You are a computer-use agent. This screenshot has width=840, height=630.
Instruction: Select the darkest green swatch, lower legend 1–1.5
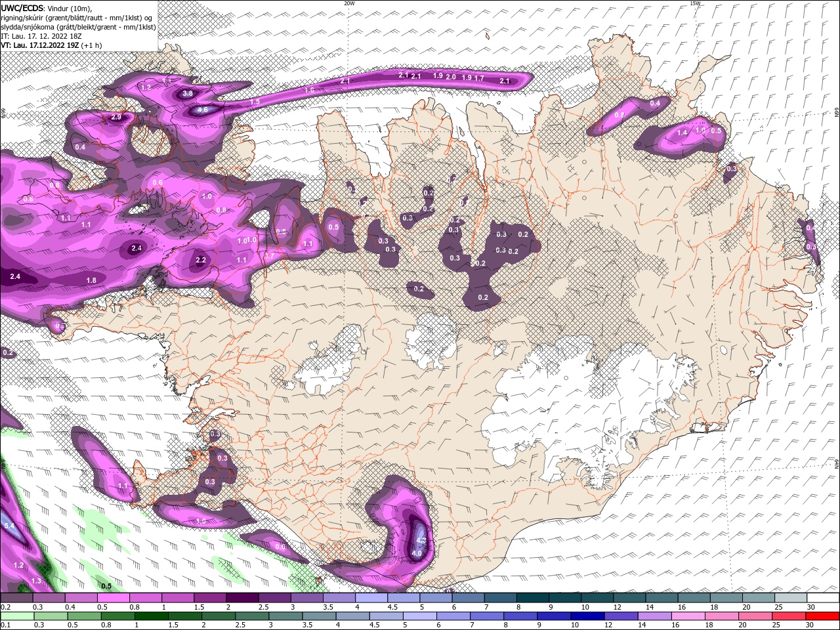pyautogui.click(x=152, y=616)
